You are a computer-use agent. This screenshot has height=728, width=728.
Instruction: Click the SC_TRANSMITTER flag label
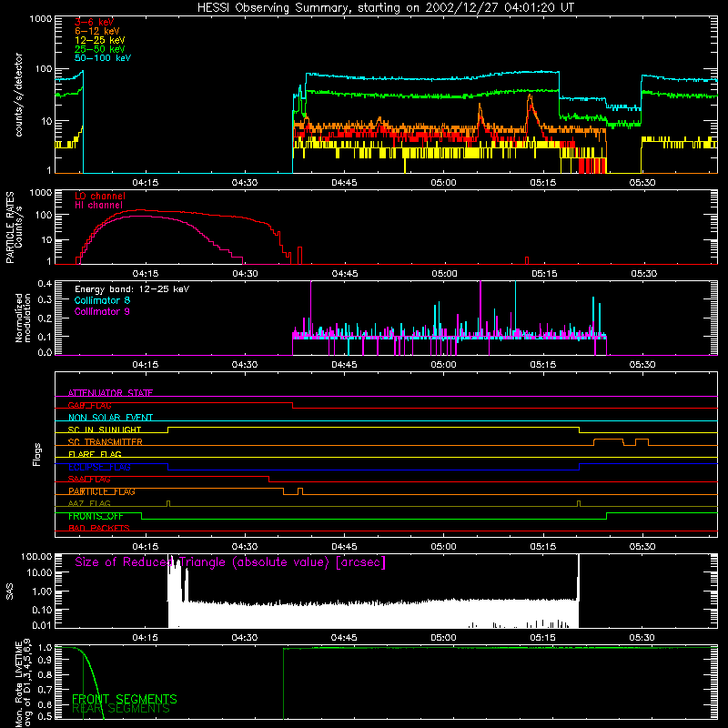click(x=106, y=442)
